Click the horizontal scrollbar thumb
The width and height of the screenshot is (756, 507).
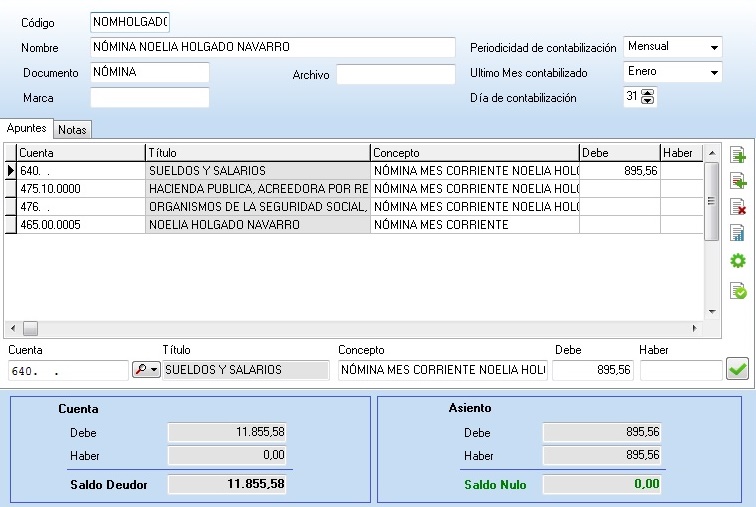[x=30, y=328]
